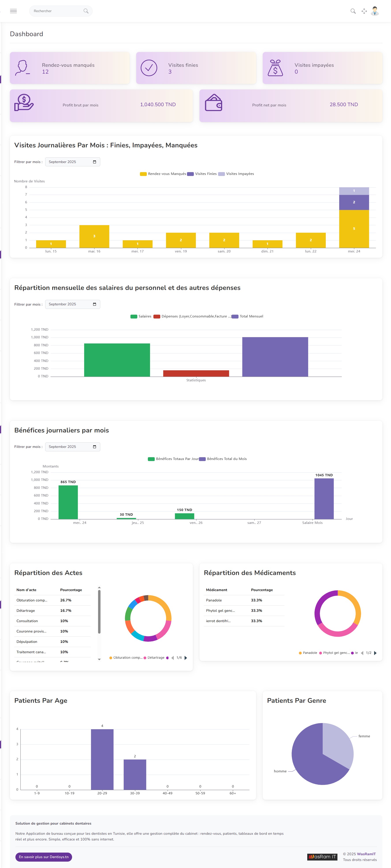Click the Profit net wallet icon
Viewport: 391px width, 868px height.
tap(213, 103)
